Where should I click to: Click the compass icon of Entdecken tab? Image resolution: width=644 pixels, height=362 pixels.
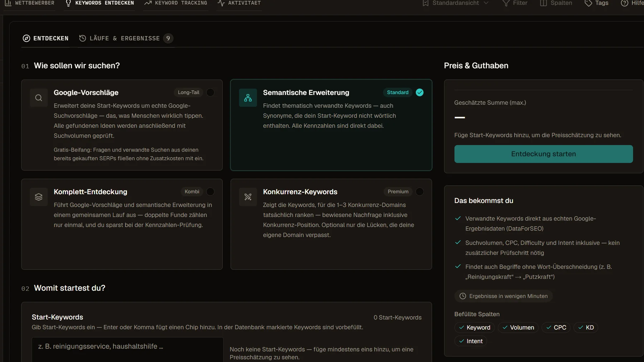[x=26, y=38]
